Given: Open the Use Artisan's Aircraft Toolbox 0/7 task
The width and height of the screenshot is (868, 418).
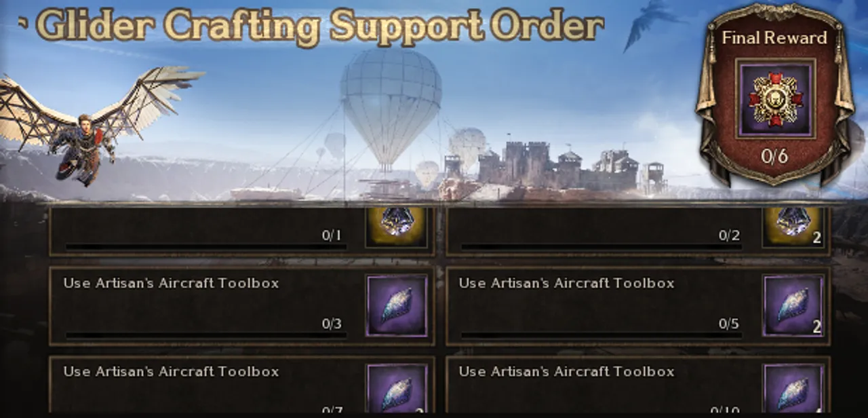Looking at the screenshot, I should point(242,385).
